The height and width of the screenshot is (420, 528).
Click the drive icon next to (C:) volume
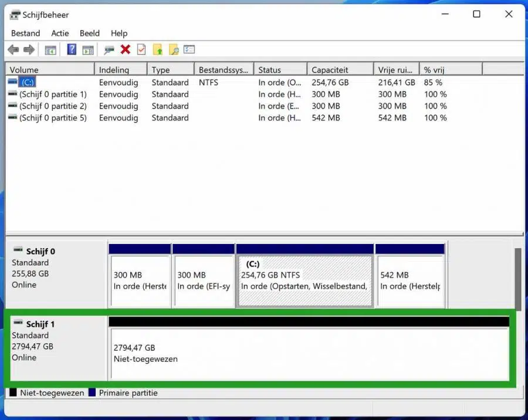(12, 82)
